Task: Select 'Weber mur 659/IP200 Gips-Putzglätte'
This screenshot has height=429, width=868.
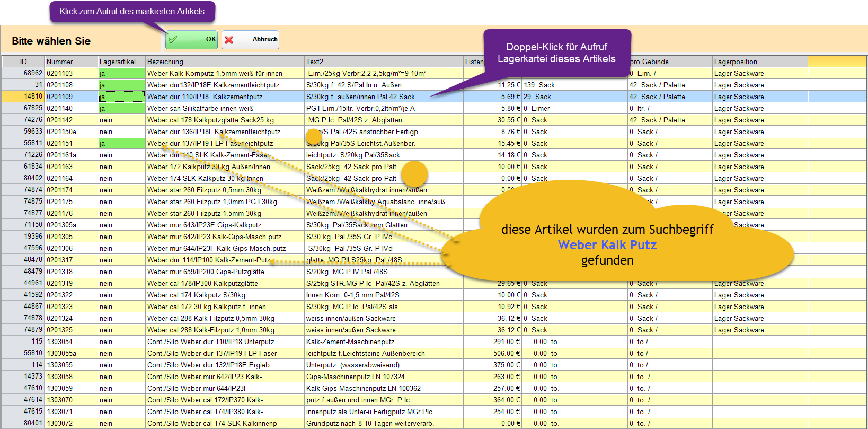Action: point(225,272)
